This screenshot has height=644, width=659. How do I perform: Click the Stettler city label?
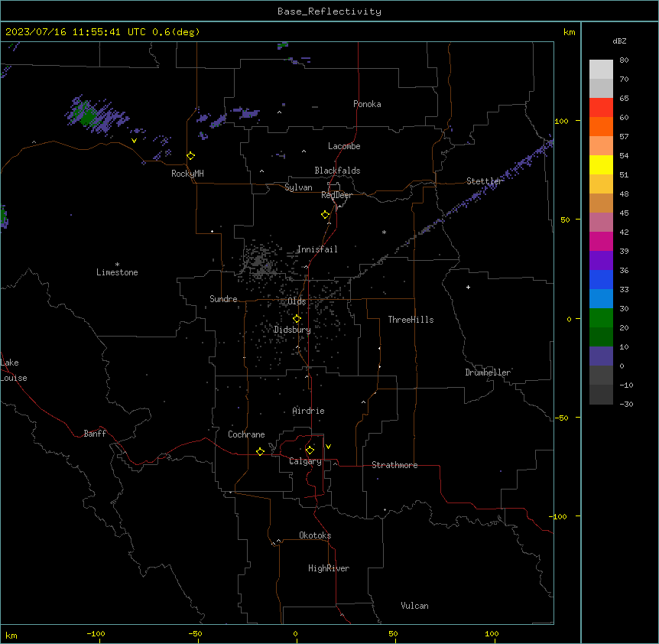pos(484,181)
